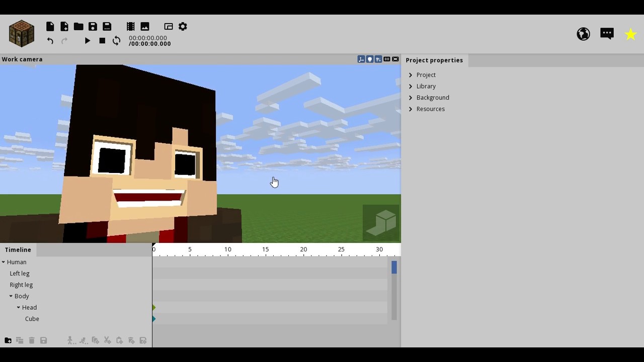
Task: Click the walk cycle animation icon
Action: (x=71, y=340)
